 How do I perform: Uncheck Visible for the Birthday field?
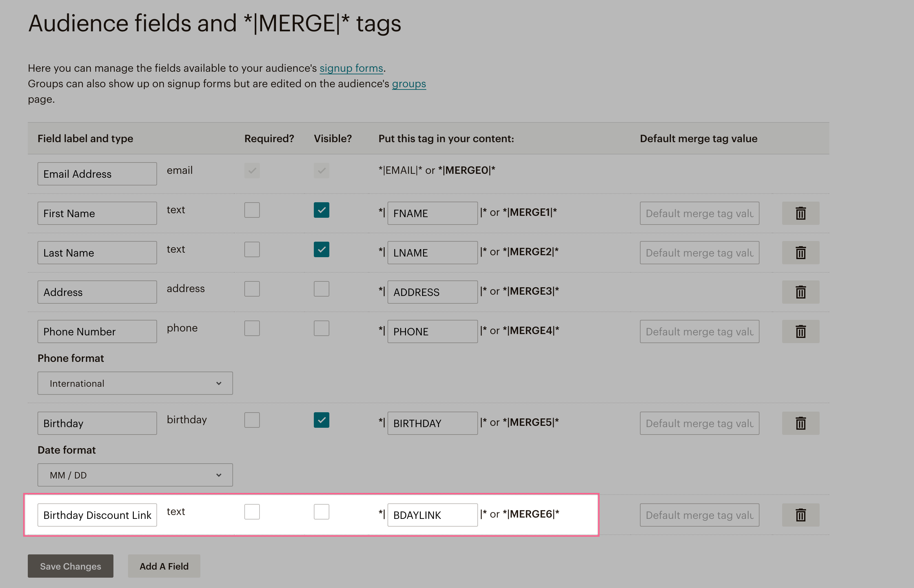[x=321, y=420]
